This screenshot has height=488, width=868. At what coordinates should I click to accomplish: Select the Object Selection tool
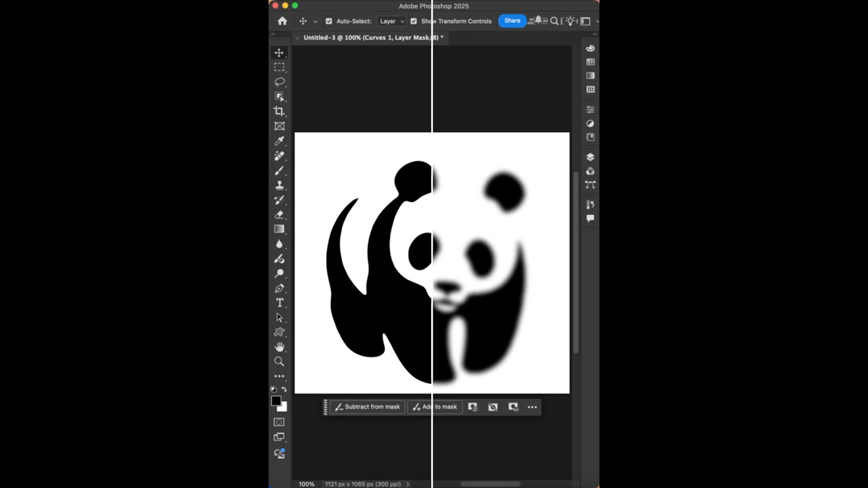coord(279,96)
